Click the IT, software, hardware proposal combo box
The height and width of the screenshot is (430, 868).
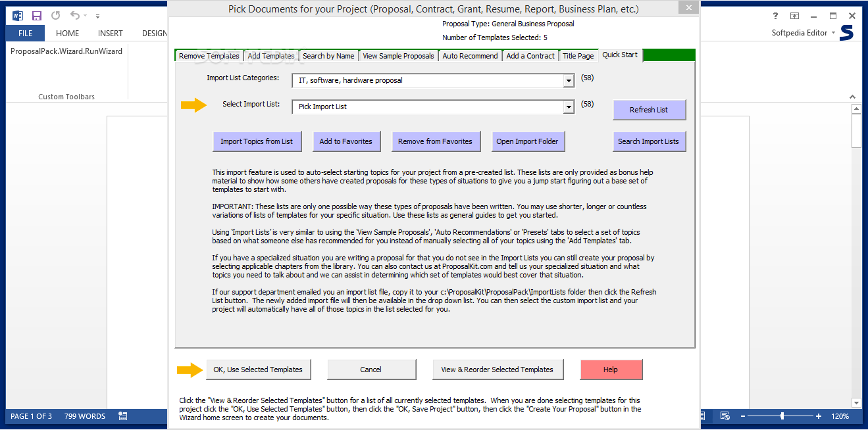point(433,81)
